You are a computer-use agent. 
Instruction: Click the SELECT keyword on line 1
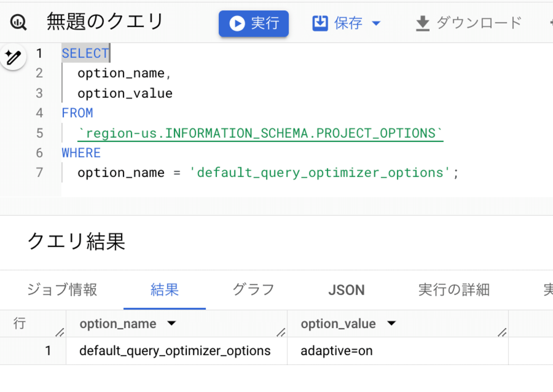85,53
